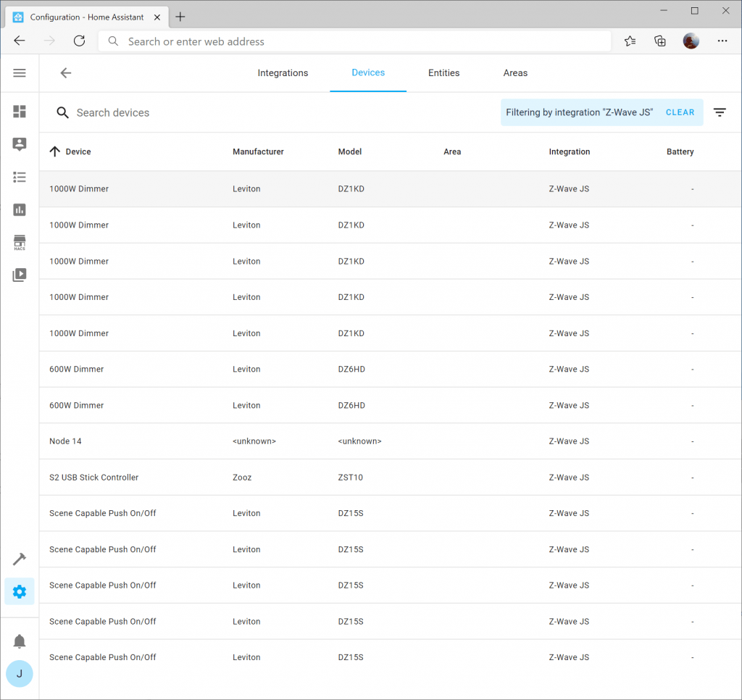The width and height of the screenshot is (742, 700).
Task: Switch to the Areas tab
Action: 515,72
